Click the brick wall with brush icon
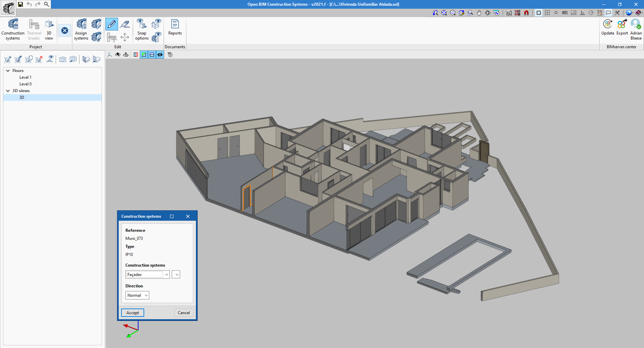Screen dimensions: 644x348 point(96,37)
